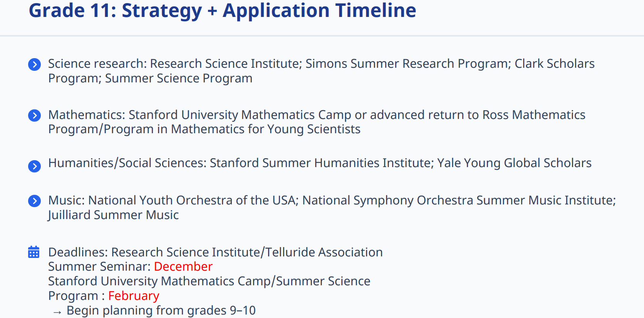
Task: Click the Juilliard Summer Music text
Action: point(113,215)
